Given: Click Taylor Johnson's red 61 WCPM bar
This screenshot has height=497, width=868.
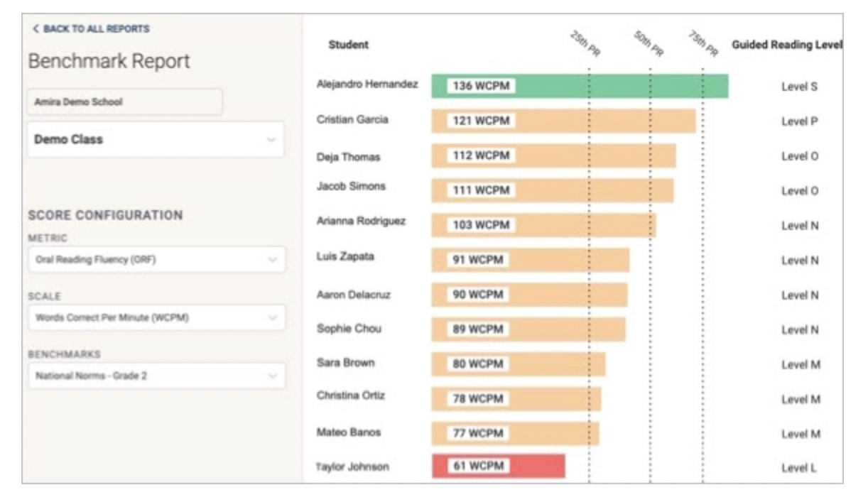Looking at the screenshot, I should point(498,466).
